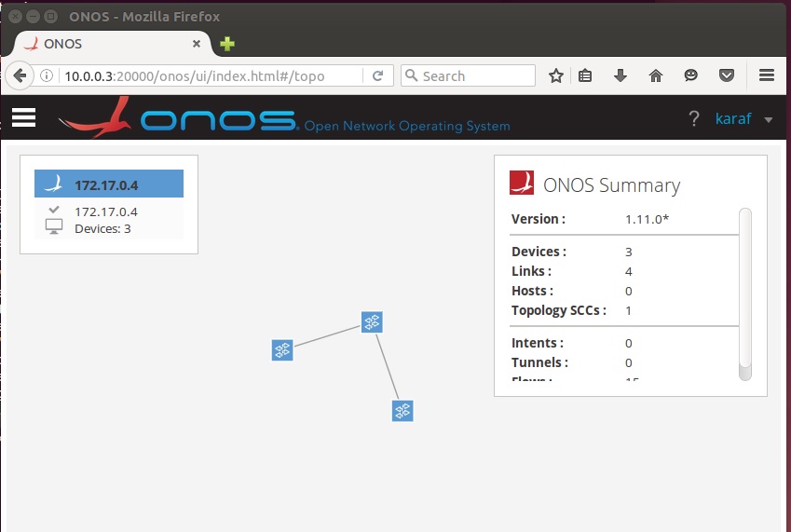
Task: Click the ONOS bird logo
Action: click(x=95, y=117)
